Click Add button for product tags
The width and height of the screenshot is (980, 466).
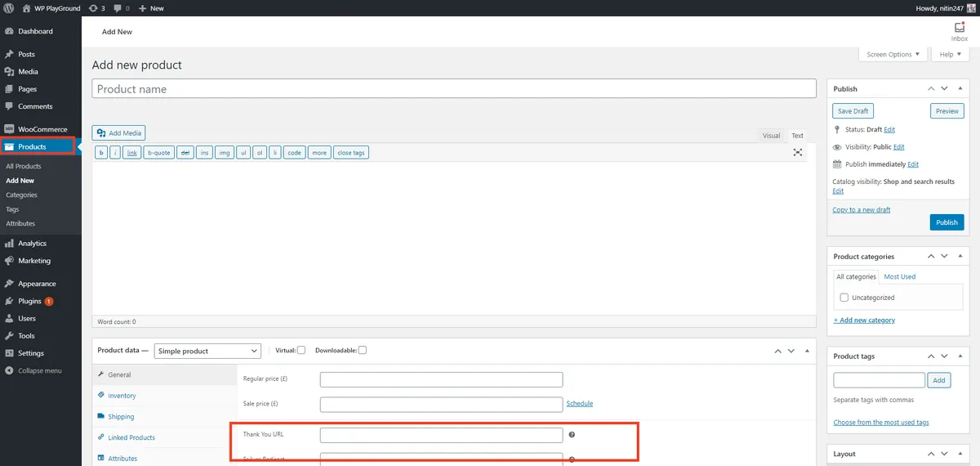pyautogui.click(x=939, y=380)
